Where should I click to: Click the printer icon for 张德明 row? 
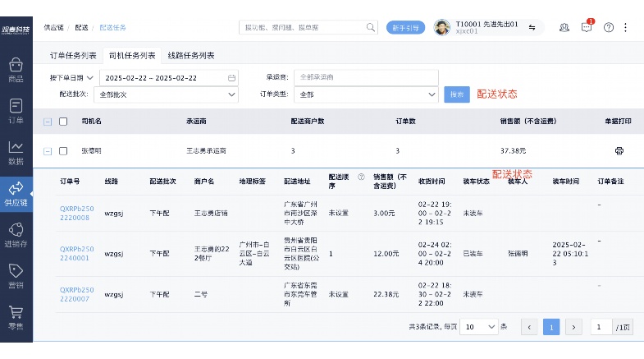point(619,151)
